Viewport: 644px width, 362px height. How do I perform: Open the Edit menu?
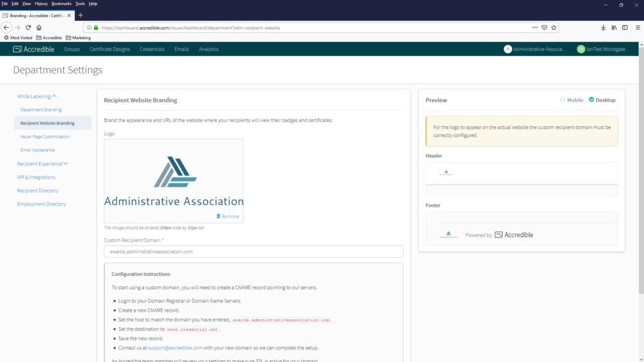15,4
